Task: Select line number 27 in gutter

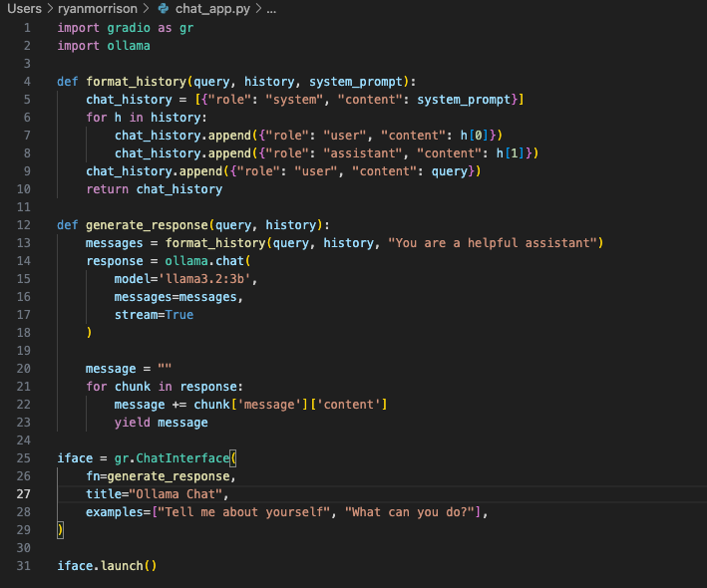Action: (x=24, y=494)
